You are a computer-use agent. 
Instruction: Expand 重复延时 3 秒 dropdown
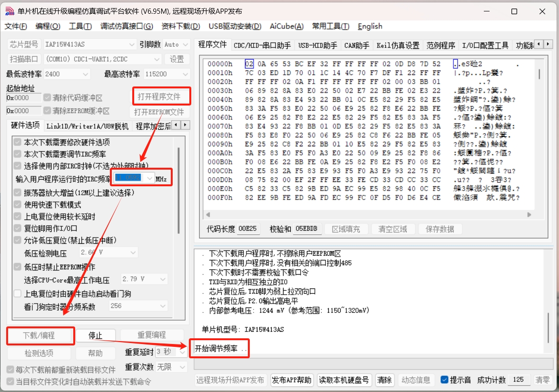tap(182, 352)
